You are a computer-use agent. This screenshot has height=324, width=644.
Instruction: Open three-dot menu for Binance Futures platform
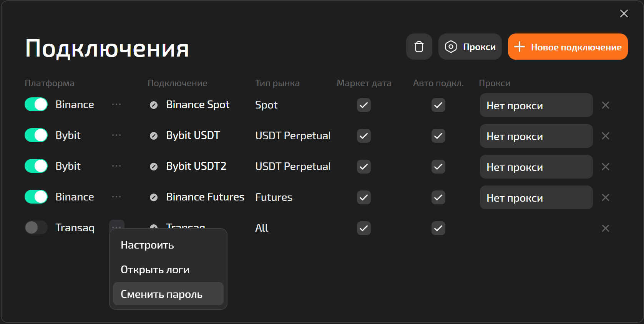(116, 197)
